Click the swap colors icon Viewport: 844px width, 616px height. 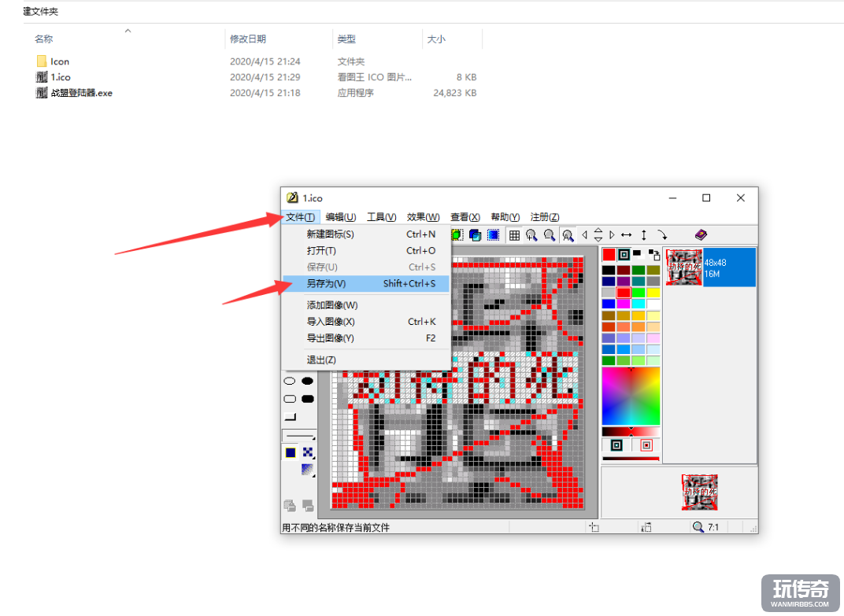click(x=654, y=254)
